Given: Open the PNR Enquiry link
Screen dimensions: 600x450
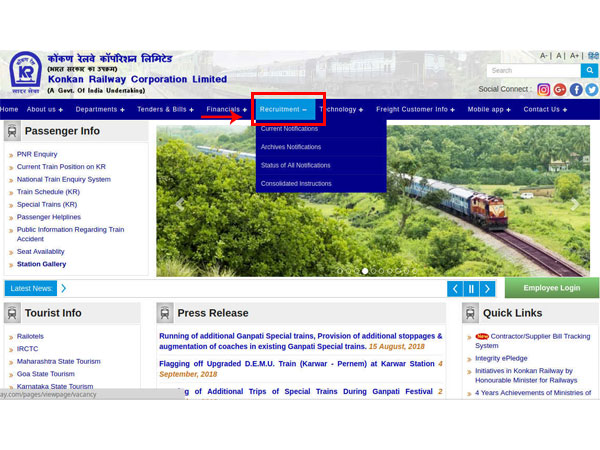Looking at the screenshot, I should [x=37, y=154].
